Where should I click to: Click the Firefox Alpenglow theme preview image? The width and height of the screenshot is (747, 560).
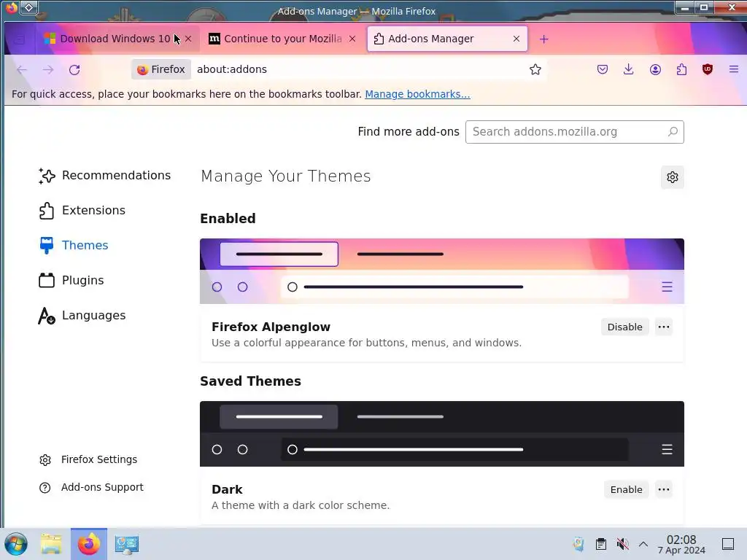click(441, 271)
